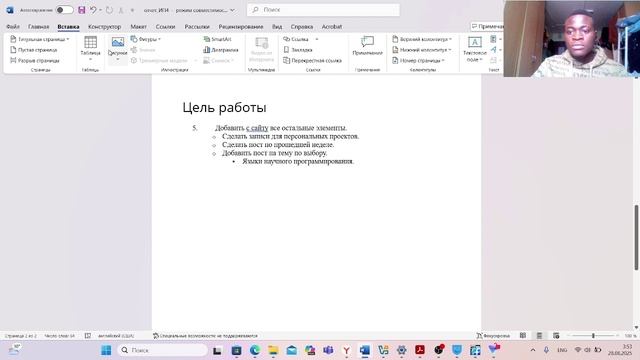Click the line Сделать пост по прошедшей неделе
Image resolution: width=640 pixels, height=360 pixels.
278,144
